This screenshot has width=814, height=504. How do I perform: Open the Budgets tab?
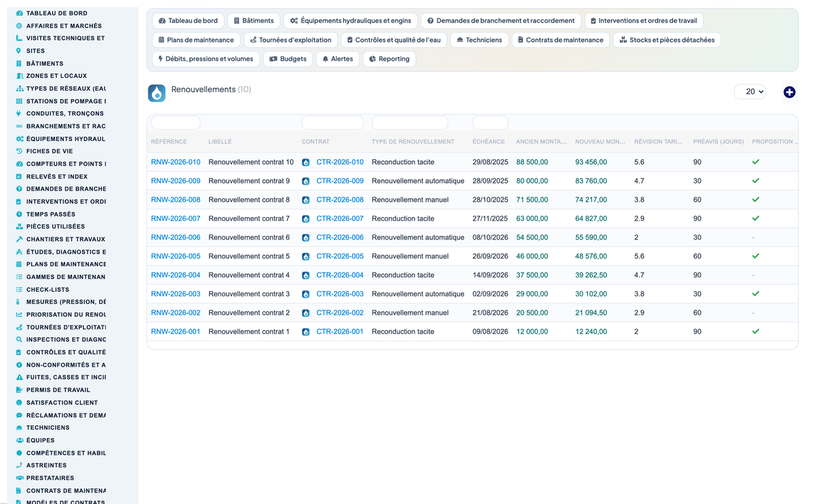click(x=288, y=59)
